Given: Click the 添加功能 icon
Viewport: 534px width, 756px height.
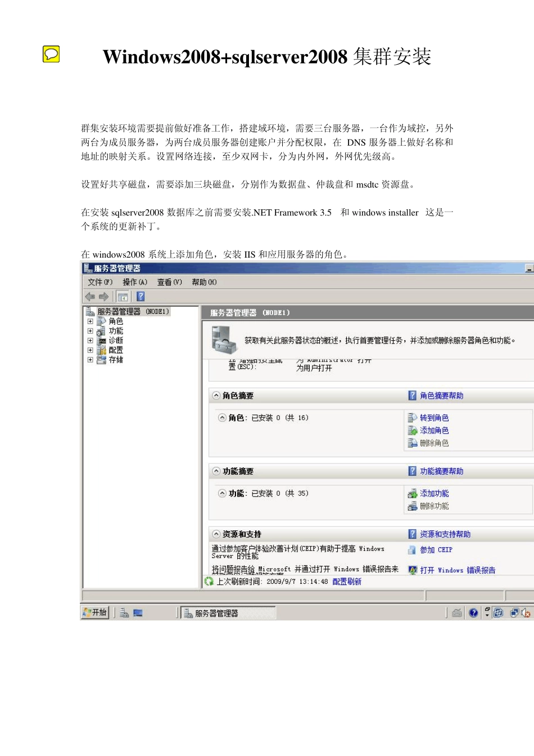Looking at the screenshot, I should tap(413, 493).
